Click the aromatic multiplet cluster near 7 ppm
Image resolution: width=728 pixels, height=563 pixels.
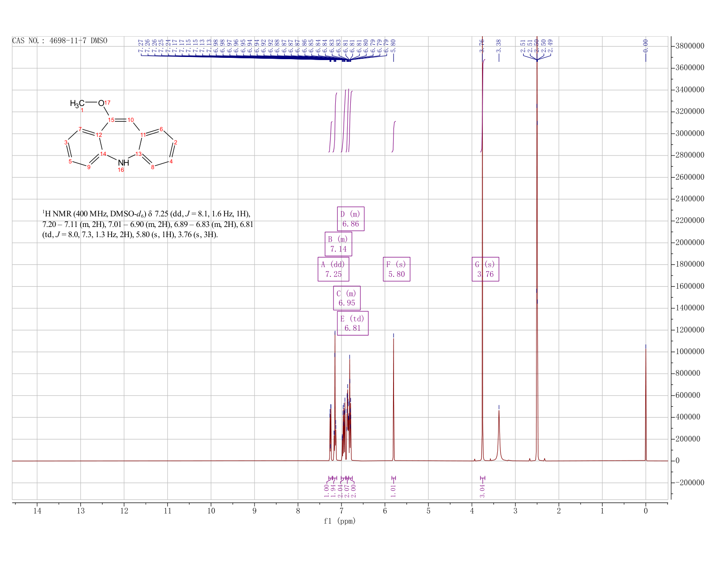[341, 397]
